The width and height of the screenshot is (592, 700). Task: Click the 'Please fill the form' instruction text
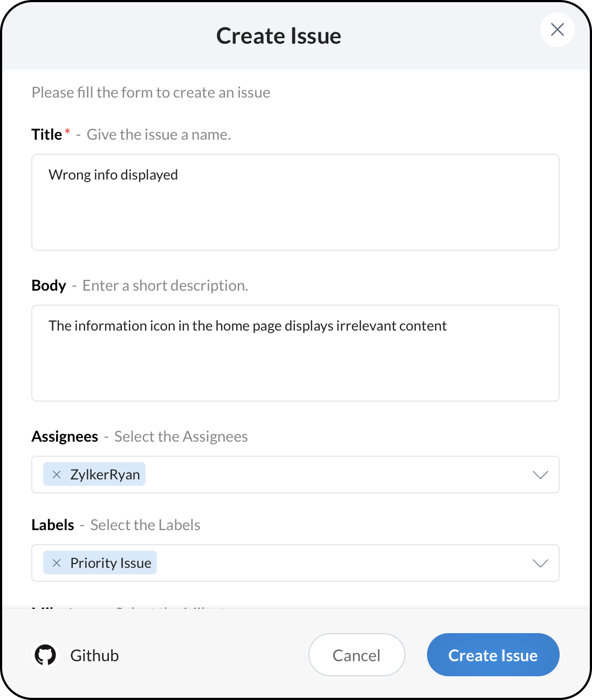151,92
